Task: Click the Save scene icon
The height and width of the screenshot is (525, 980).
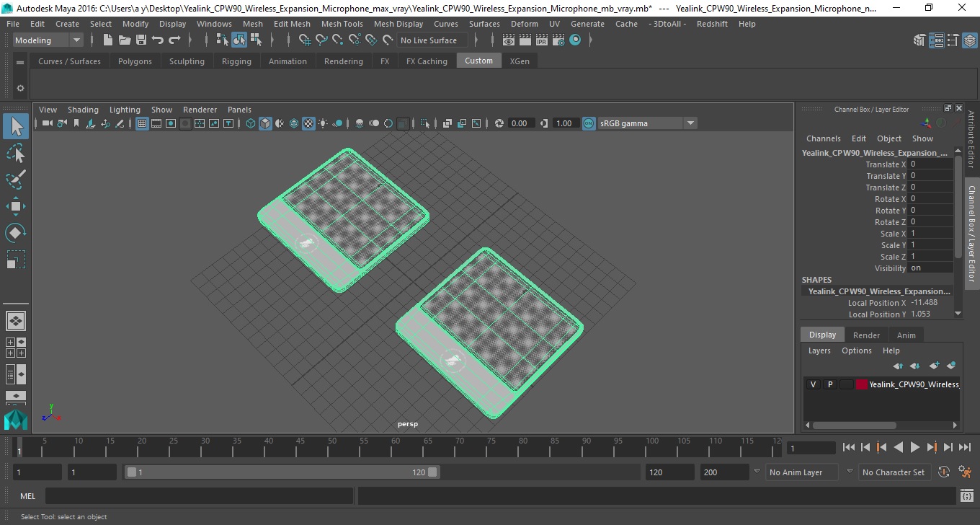Action: (x=141, y=40)
